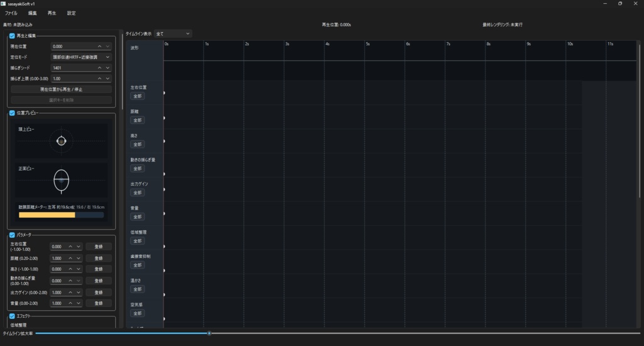The image size is (644, 346).
Task: Click the left panel vertical scrollbar
Action: pos(122,72)
